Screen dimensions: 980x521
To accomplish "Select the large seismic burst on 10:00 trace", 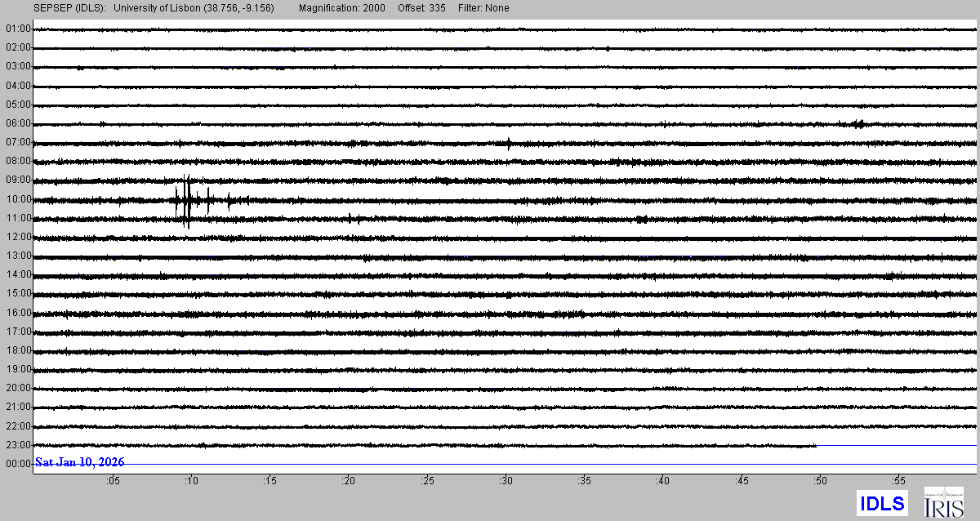I will click(x=188, y=200).
